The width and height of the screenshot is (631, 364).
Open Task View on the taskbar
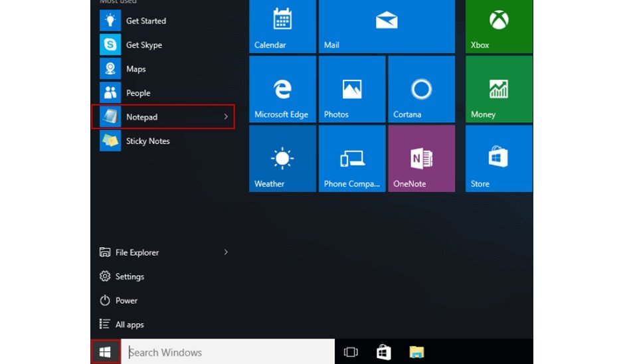point(351,352)
